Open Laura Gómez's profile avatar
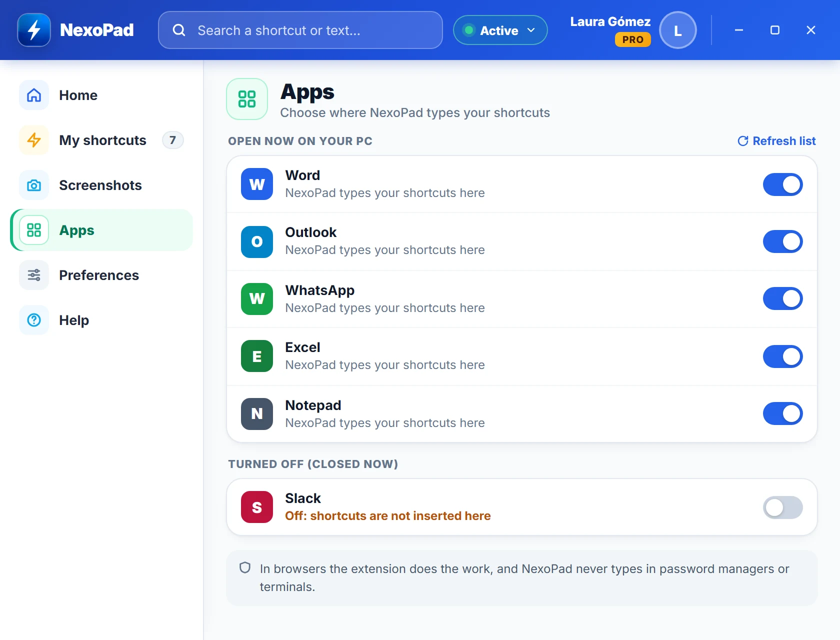The height and width of the screenshot is (640, 840). (x=677, y=30)
